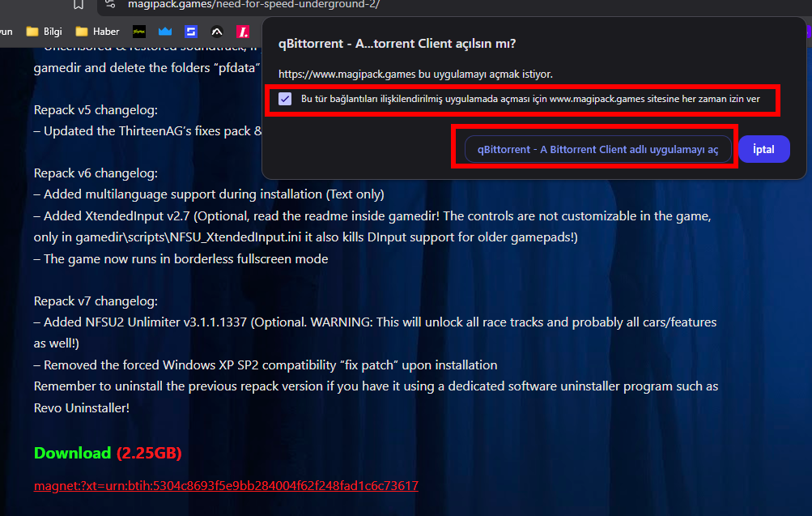Image resolution: width=812 pixels, height=516 pixels.
Task: Click the "Repack v7 changelog:" heading
Action: [x=96, y=301]
